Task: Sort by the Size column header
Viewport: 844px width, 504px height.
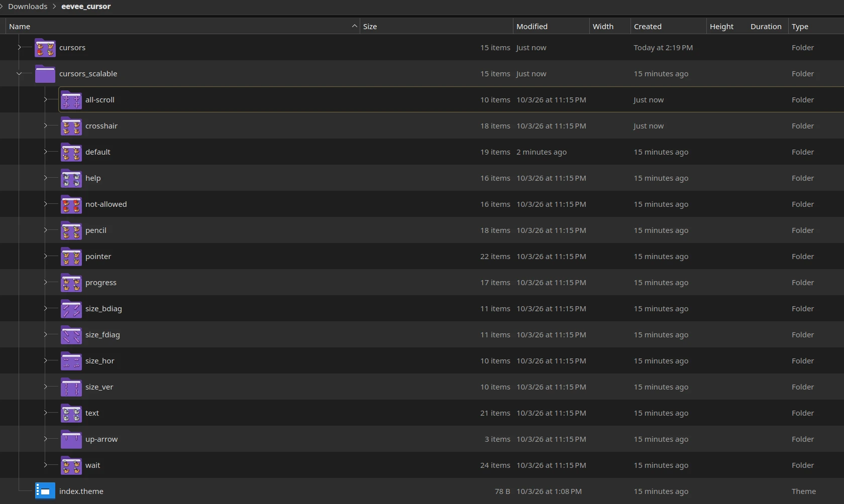Action: coord(437,26)
